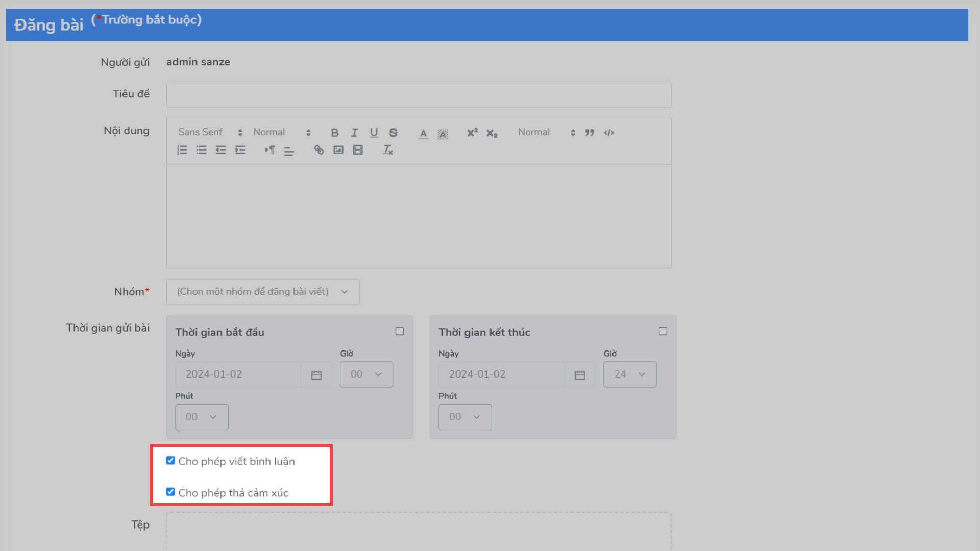Click the start date field 2024-01-02
The image size is (980, 551).
[x=238, y=374]
